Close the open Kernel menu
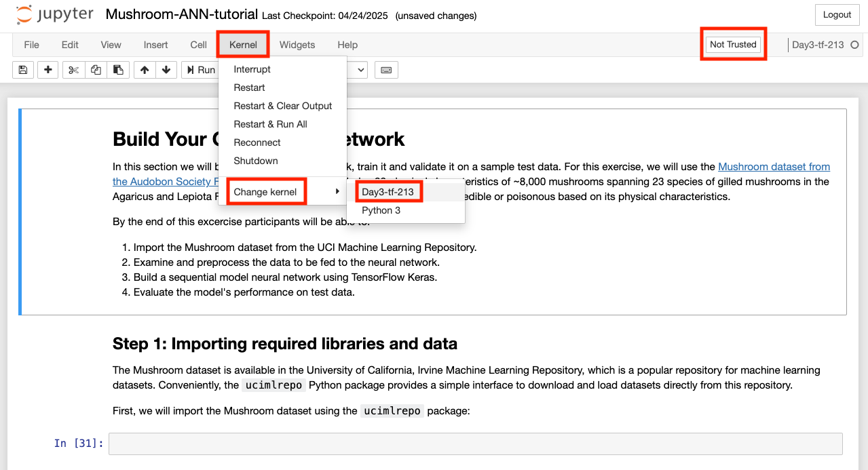This screenshot has width=868, height=470. pos(243,45)
